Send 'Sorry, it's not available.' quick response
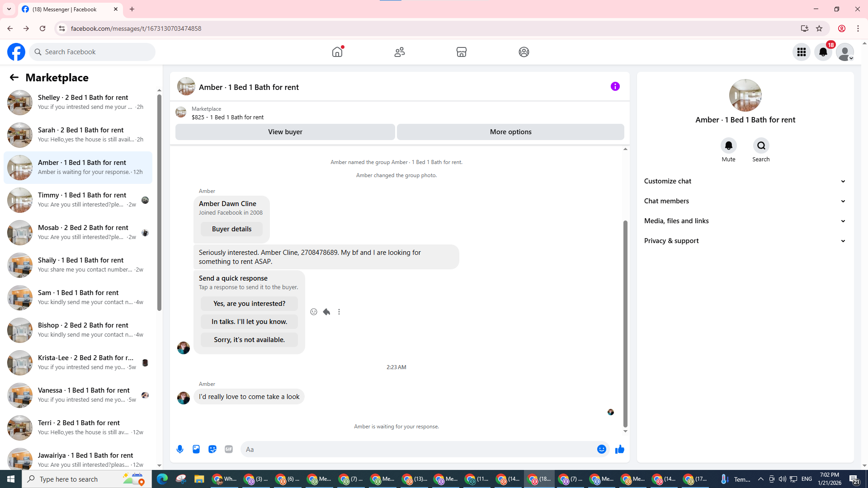The height and width of the screenshot is (488, 868). [249, 340]
